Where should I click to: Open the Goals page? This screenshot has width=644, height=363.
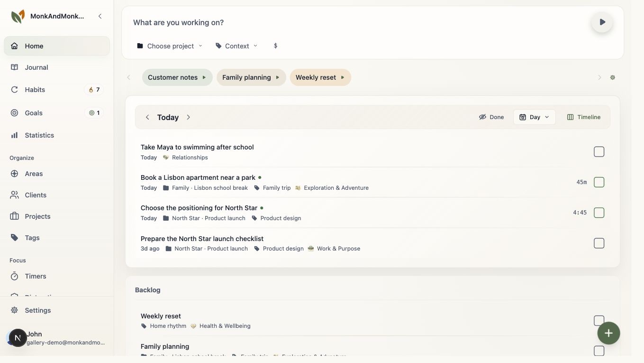(x=57, y=113)
